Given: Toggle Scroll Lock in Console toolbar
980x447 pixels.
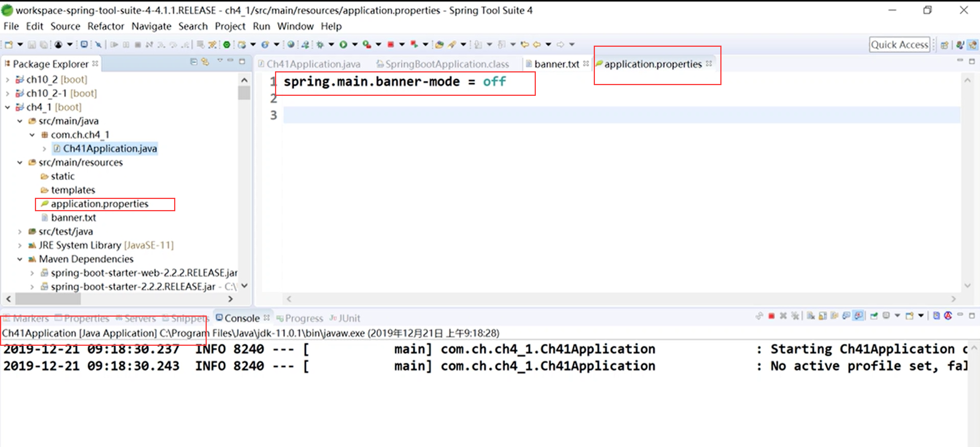Looking at the screenshot, I should (822, 316).
